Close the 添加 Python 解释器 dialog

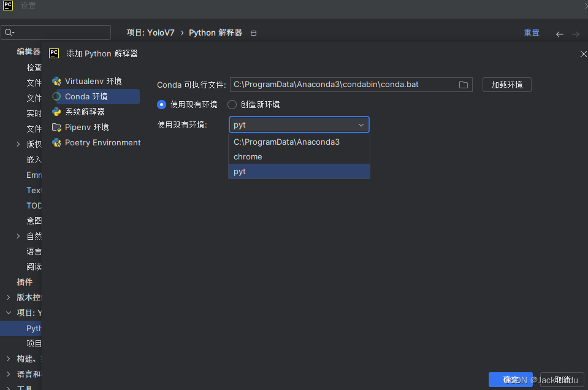pos(583,54)
